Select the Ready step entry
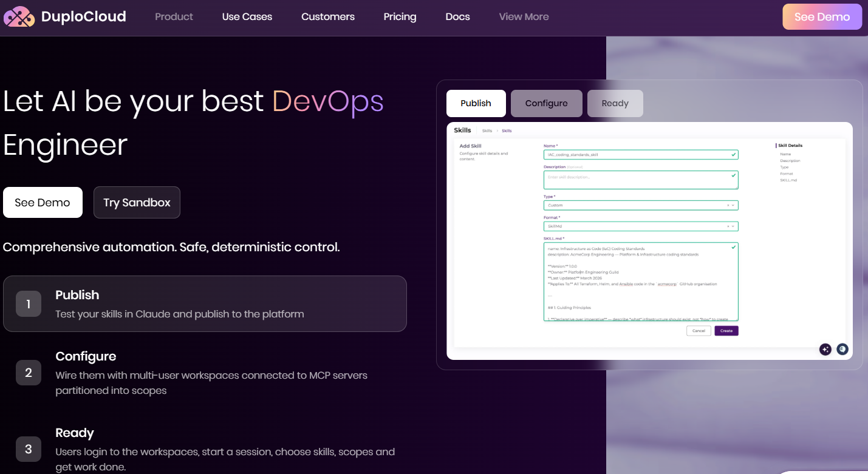868x474 pixels. click(205, 449)
